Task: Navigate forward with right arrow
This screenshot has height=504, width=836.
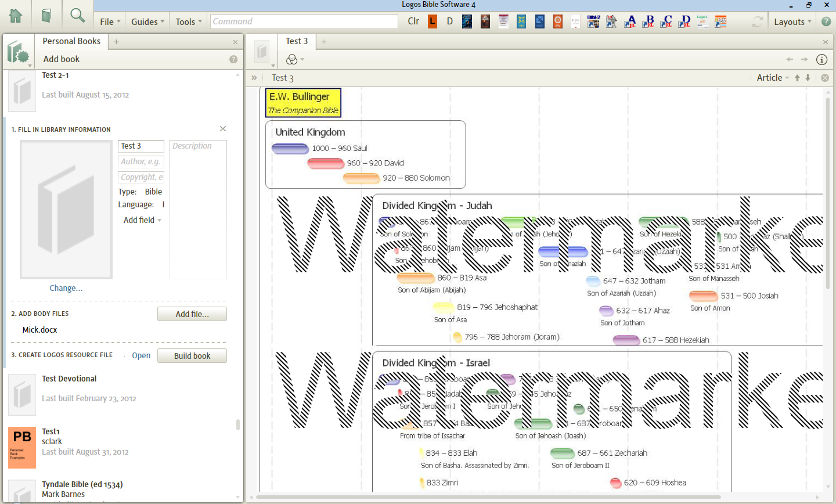Action: 804,59
